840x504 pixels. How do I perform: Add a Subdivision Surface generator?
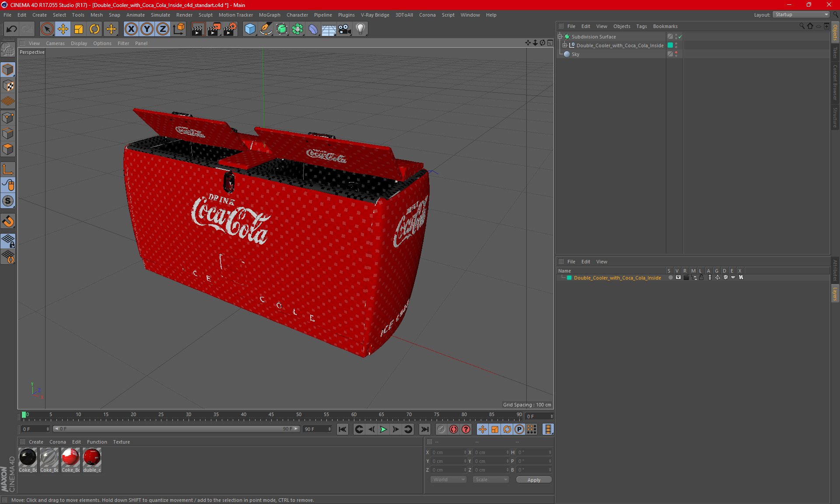click(x=282, y=29)
